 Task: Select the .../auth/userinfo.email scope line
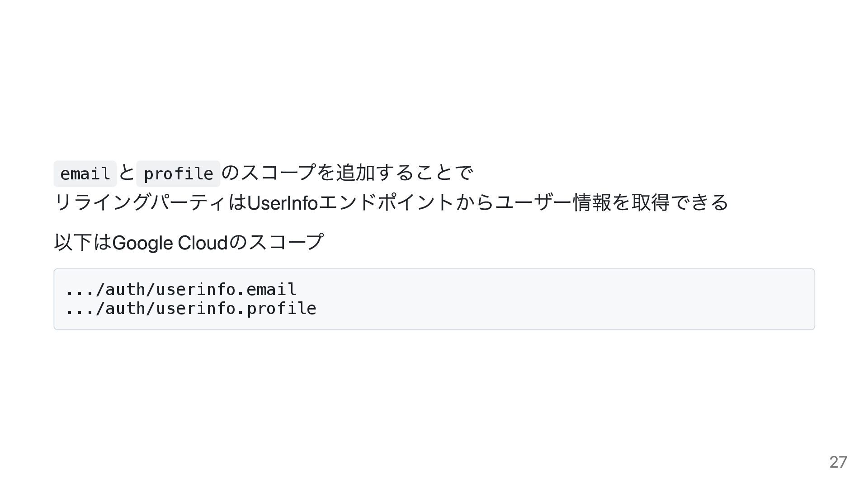point(181,289)
